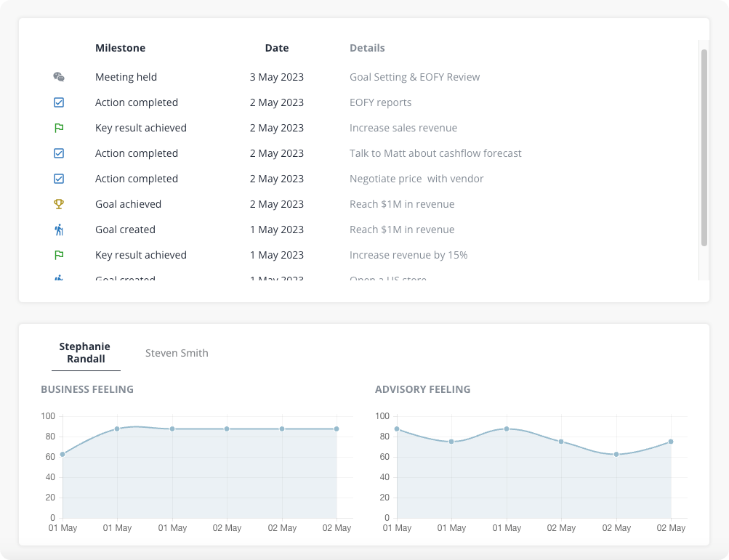
Task: Select the Stephanie Randall tab
Action: [x=85, y=353]
